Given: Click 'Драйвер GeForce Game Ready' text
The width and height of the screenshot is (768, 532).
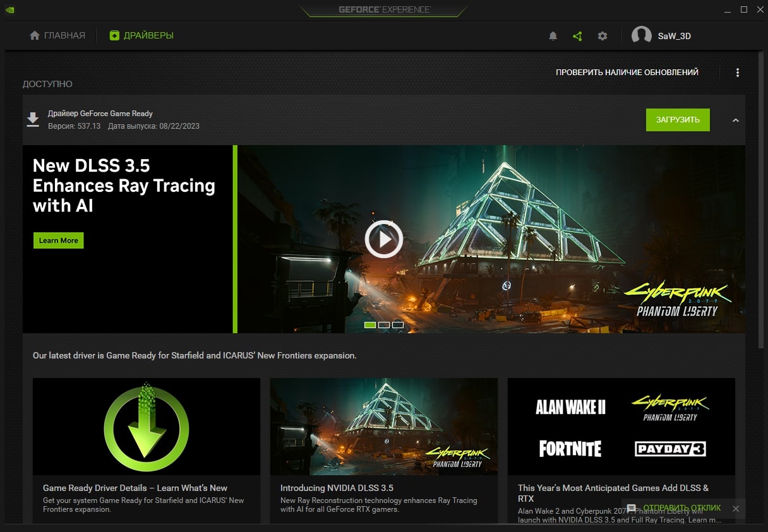Looking at the screenshot, I should click(x=100, y=114).
